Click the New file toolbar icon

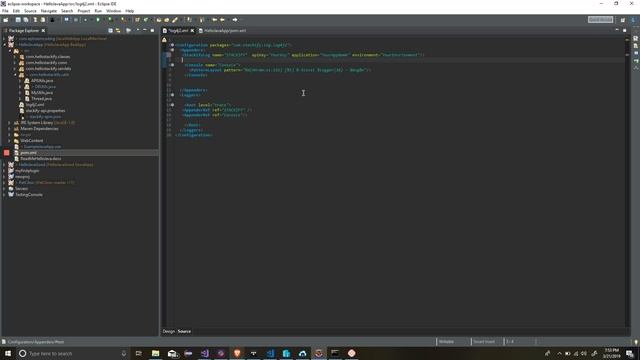click(6, 20)
